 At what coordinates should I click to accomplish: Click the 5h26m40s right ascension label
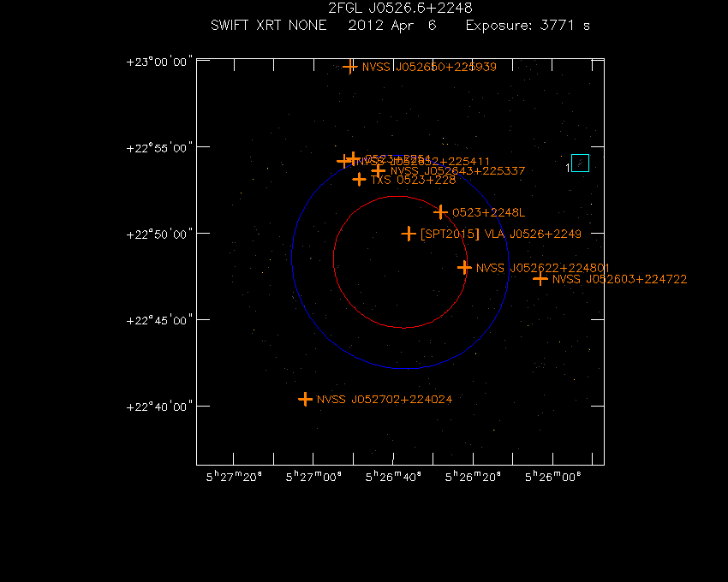pyautogui.click(x=393, y=477)
